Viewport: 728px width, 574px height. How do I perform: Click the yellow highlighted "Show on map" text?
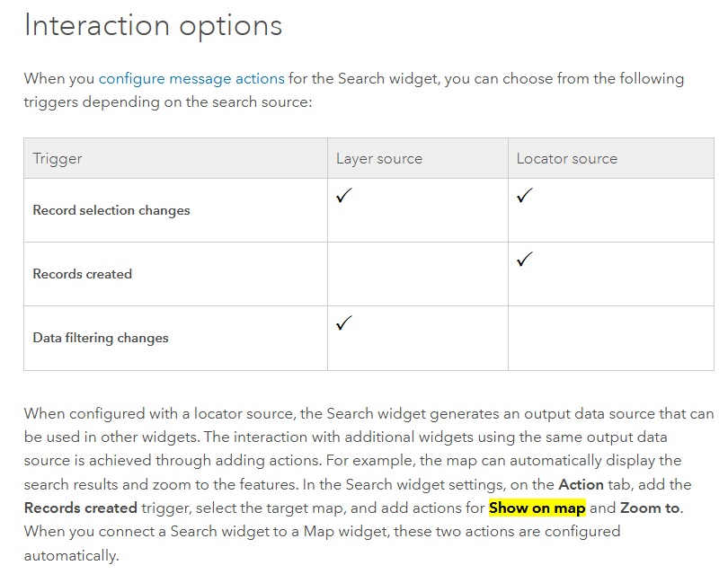pos(537,508)
